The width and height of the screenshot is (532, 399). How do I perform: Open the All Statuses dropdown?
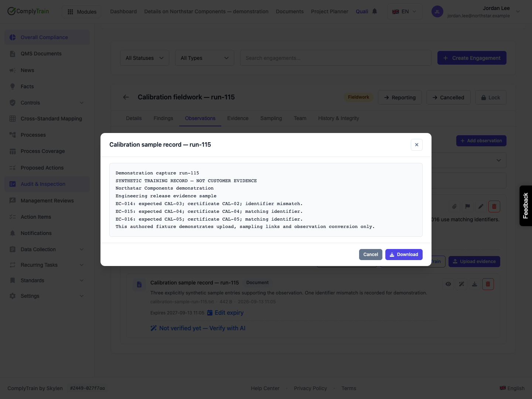click(x=144, y=58)
